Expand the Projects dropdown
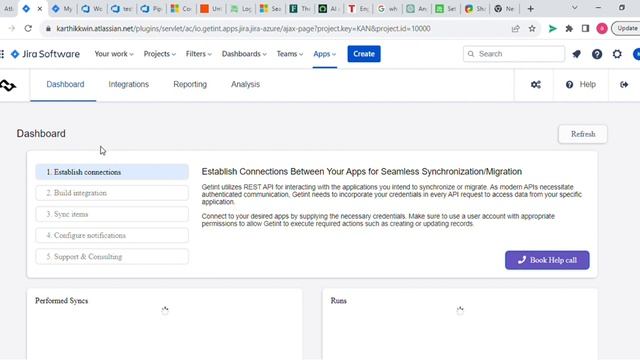Image resolution: width=640 pixels, height=360 pixels. coord(160,54)
